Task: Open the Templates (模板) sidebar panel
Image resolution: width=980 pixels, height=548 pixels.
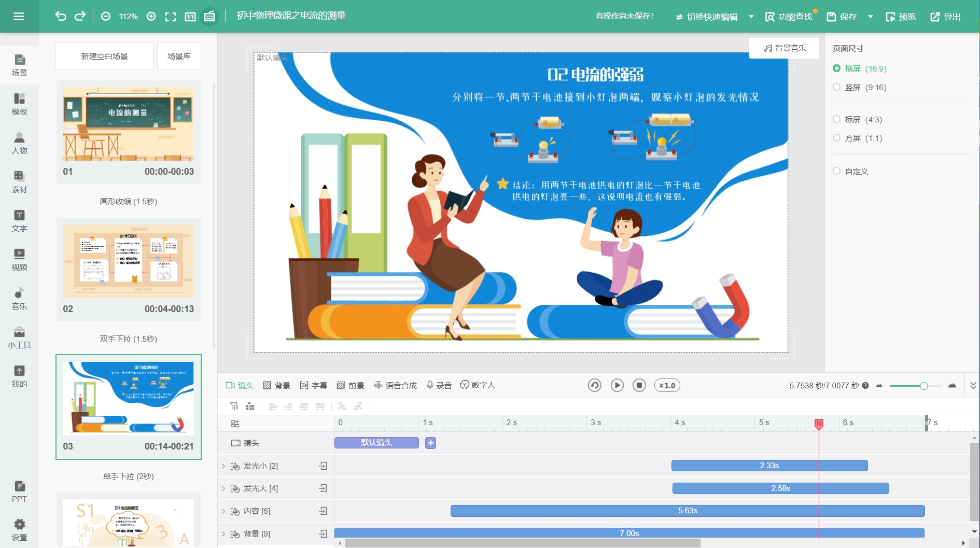Action: pos(19,104)
